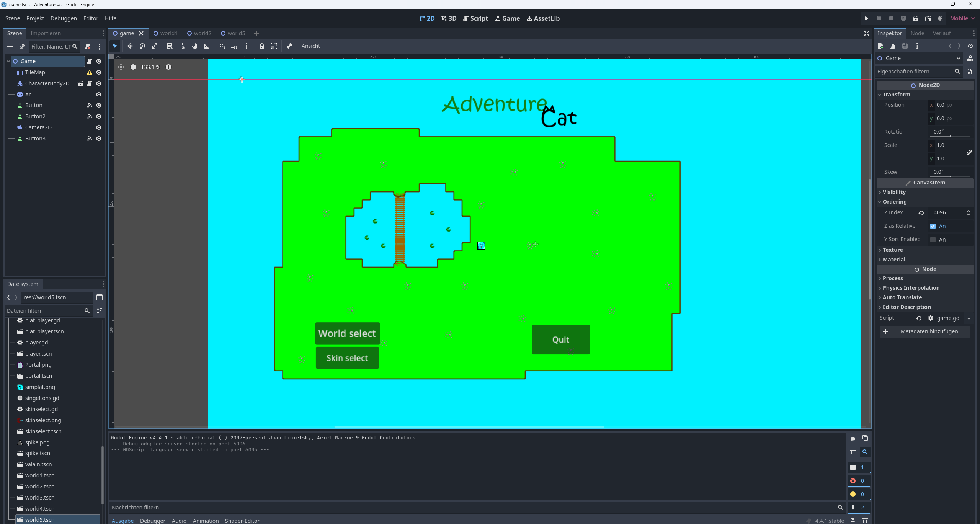Hide the TileMap node visibility
Screen dimensions: 980x524
[x=99, y=72]
